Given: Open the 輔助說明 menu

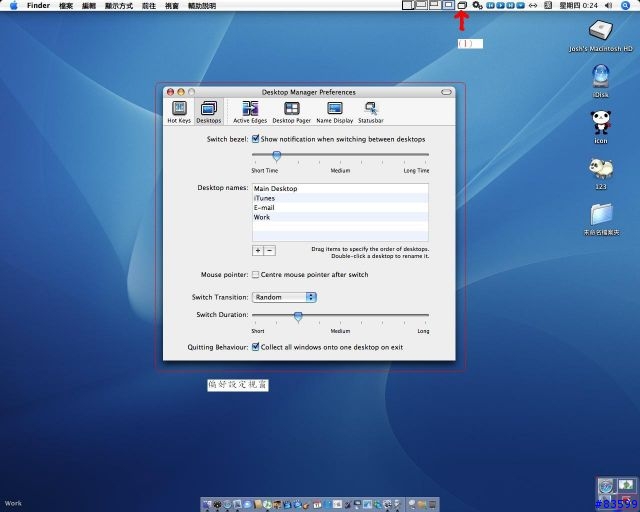Looking at the screenshot, I should pos(202,6).
